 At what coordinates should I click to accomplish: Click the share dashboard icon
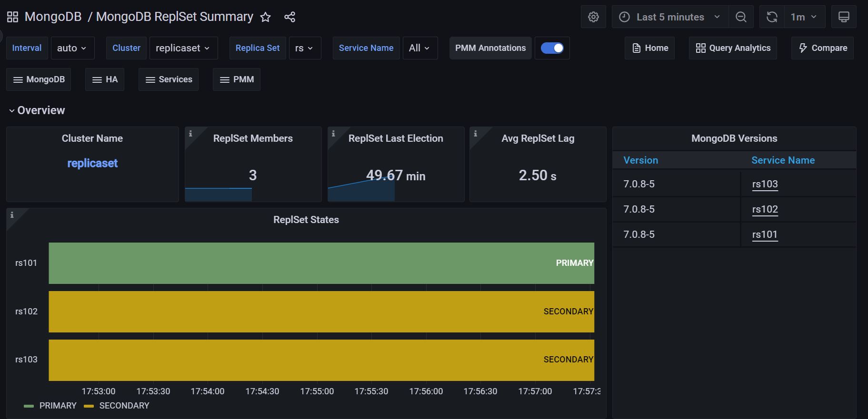click(x=289, y=17)
